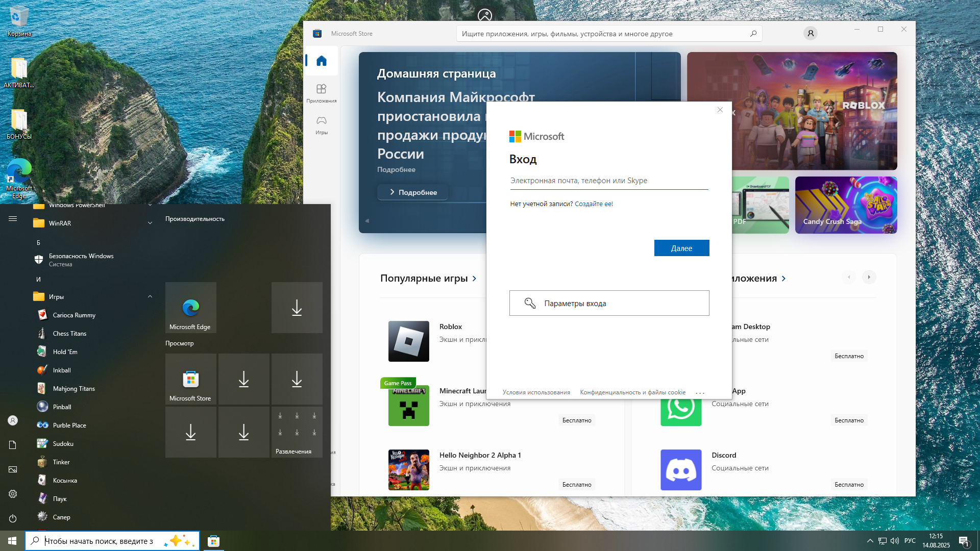Click Параметры входа button
Image resolution: width=980 pixels, height=551 pixels.
(609, 303)
